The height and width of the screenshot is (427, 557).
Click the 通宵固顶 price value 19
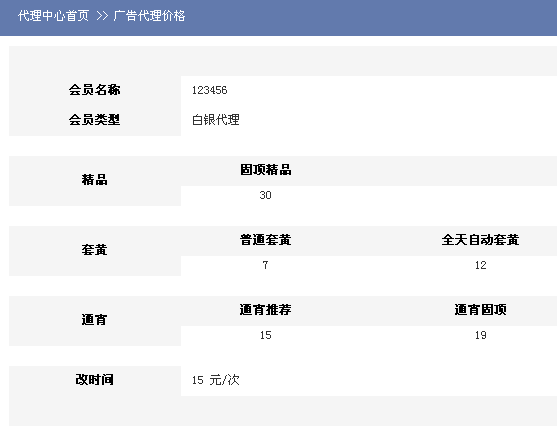[481, 335]
